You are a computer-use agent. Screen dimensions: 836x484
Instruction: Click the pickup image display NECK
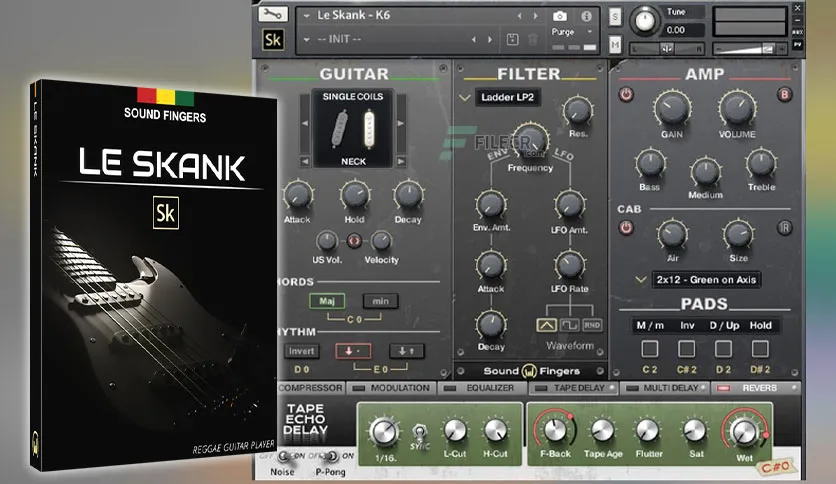[x=352, y=129]
